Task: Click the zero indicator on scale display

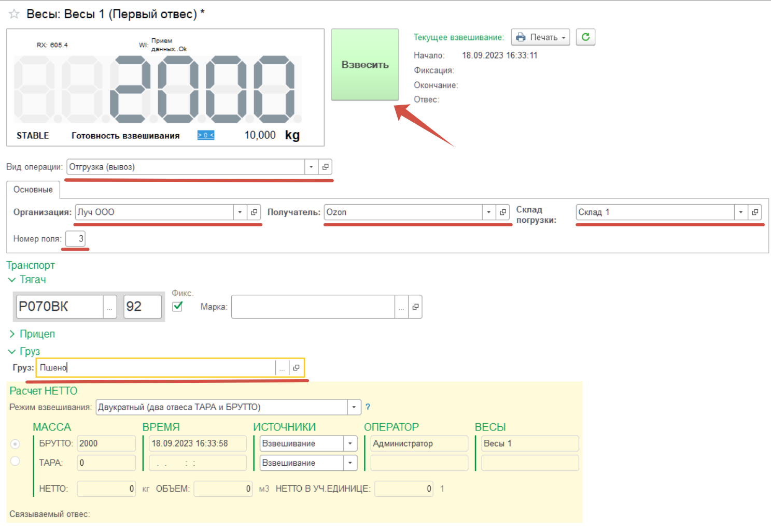Action: (x=205, y=135)
